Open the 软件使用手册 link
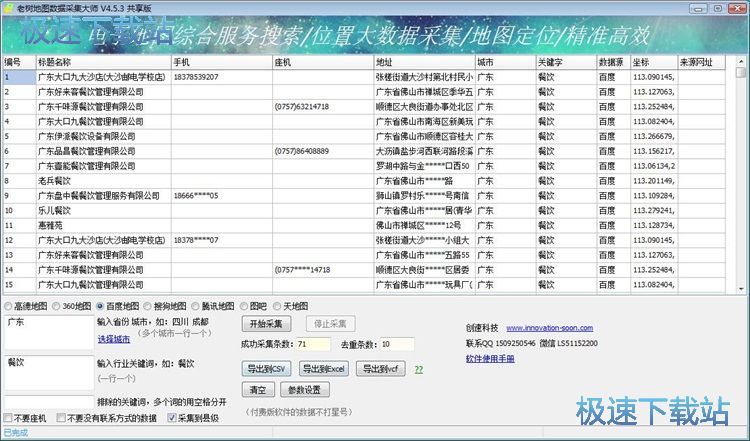The height and width of the screenshot is (441, 750). (490, 359)
